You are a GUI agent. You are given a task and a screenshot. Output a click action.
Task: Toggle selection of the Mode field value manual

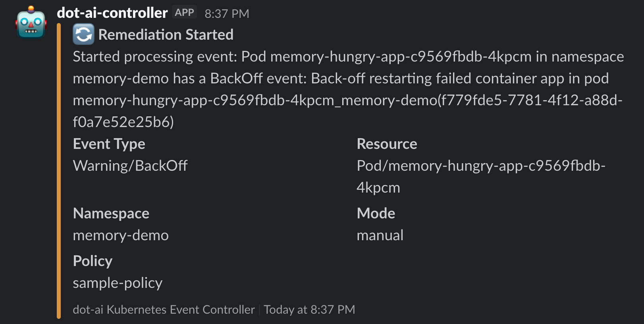click(380, 235)
